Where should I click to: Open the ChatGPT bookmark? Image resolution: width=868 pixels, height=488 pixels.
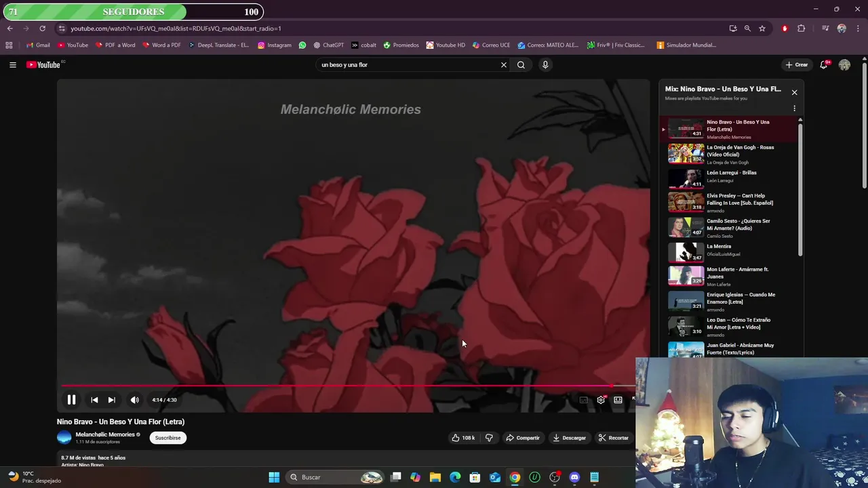[329, 45]
